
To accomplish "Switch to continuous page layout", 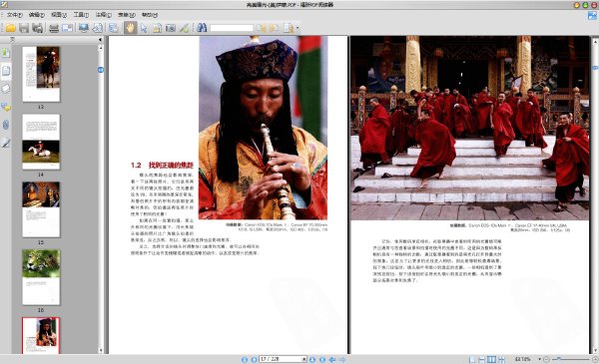I will coord(482,359).
